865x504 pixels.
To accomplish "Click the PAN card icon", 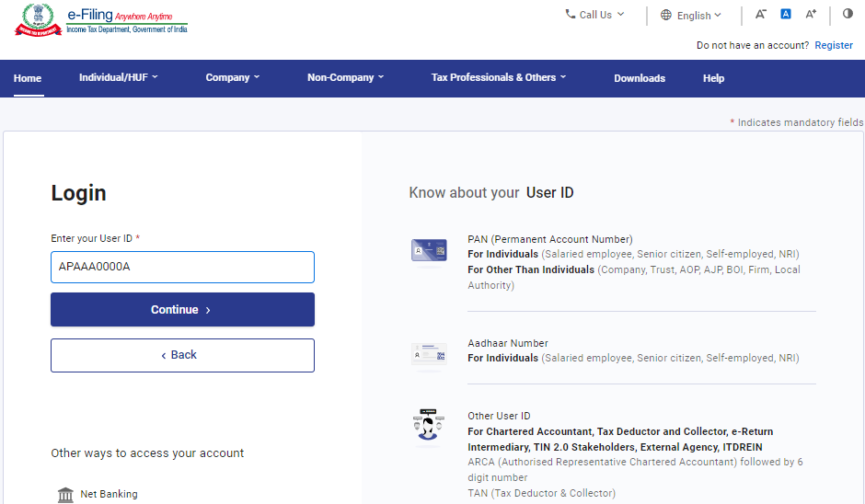I will 429,251.
